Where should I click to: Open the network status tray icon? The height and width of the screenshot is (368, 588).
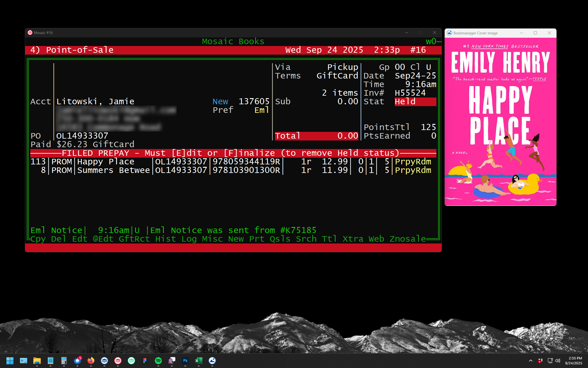[550, 361]
